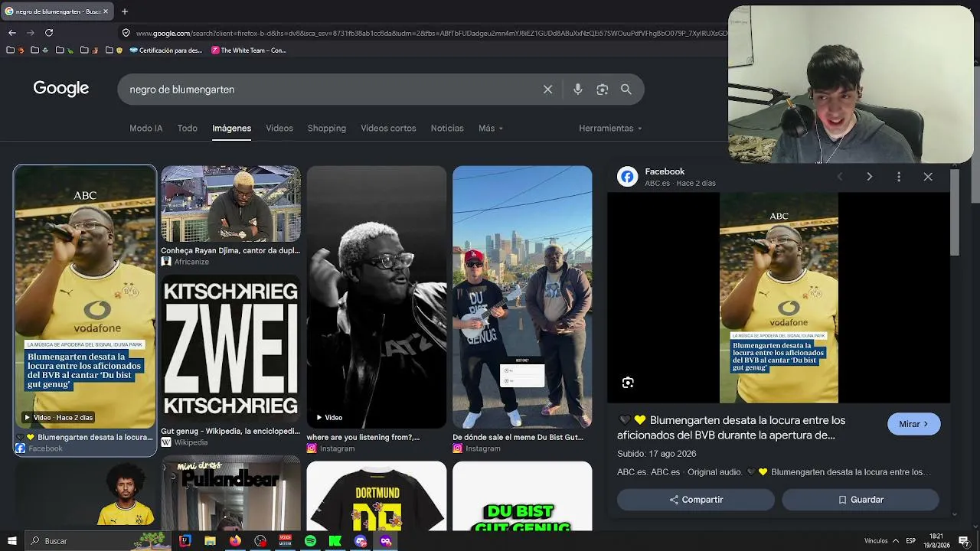Click the Mirar button
980x551 pixels.
pos(913,424)
